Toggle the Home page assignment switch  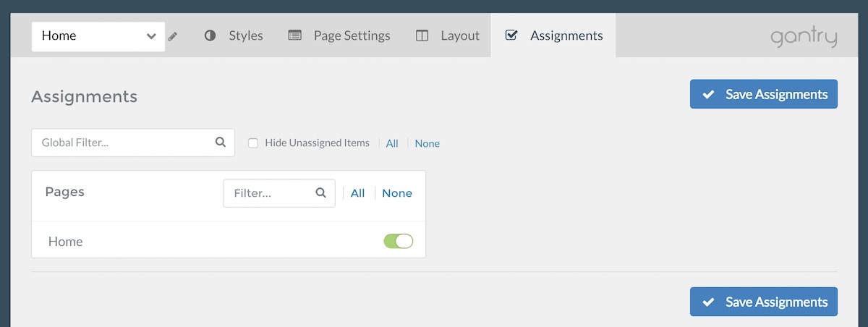[x=399, y=242]
